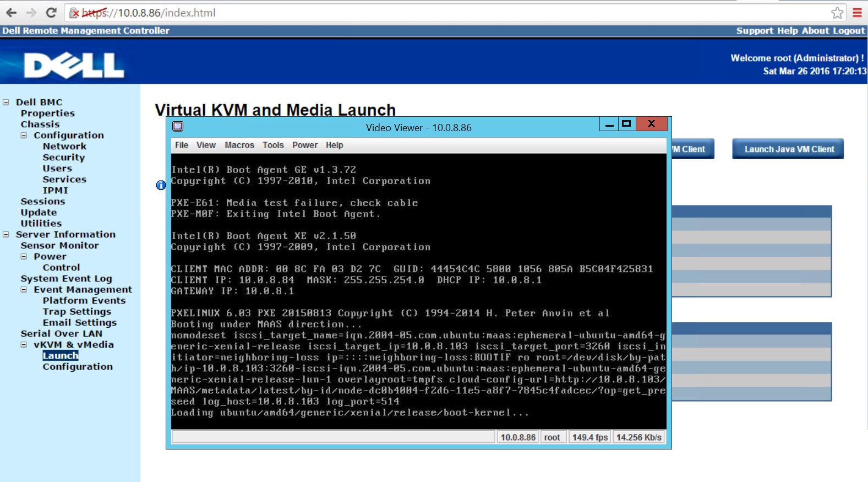Log out using the Logout link
Screen dimensions: 868x482
coord(849,31)
